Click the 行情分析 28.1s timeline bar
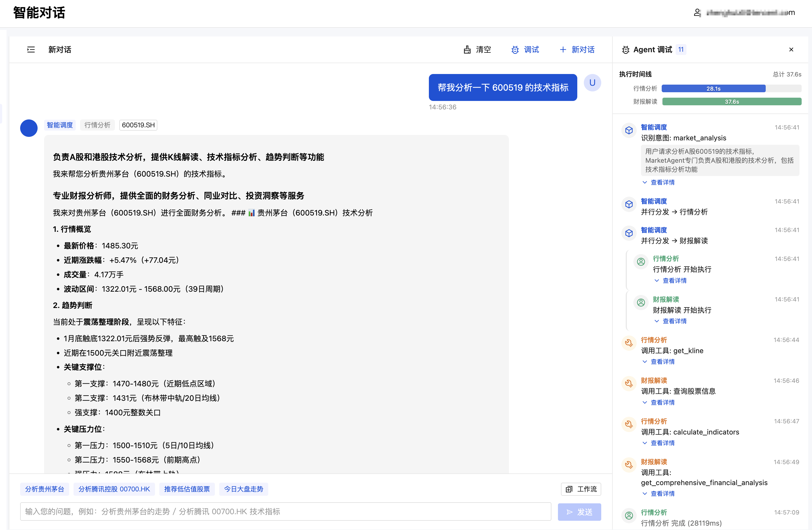Viewport: 812px width, 530px height. tap(713, 89)
